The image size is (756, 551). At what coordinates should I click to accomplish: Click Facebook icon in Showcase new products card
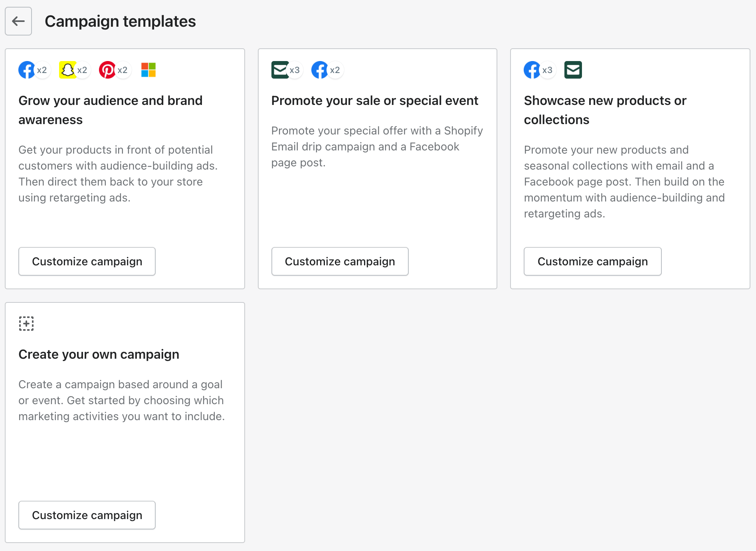tap(532, 70)
